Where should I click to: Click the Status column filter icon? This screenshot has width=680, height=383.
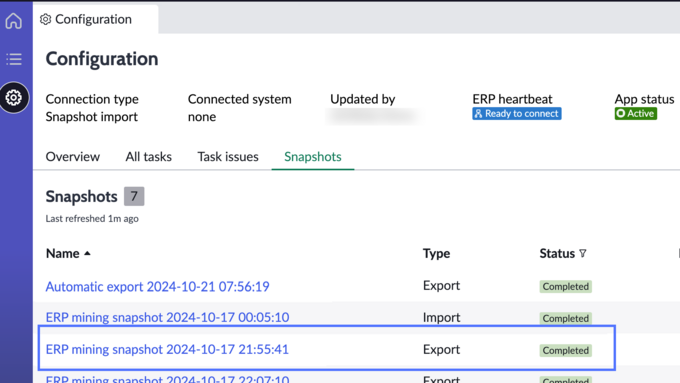click(582, 253)
